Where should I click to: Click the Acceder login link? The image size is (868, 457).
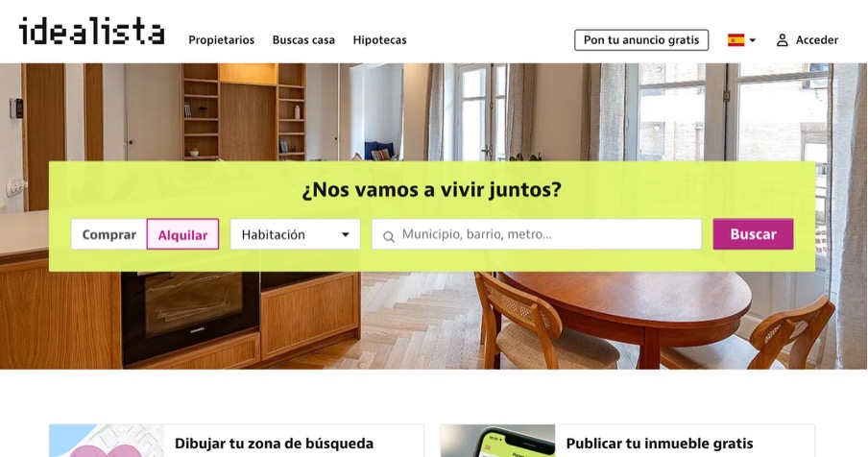pos(816,39)
